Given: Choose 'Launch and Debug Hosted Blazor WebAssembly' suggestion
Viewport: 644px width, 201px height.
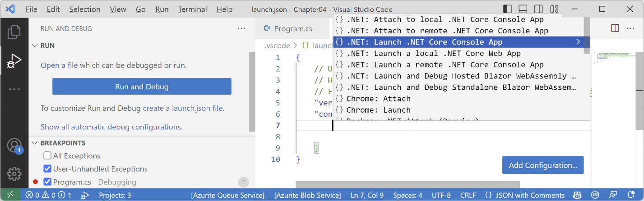Looking at the screenshot, I should click(458, 76).
